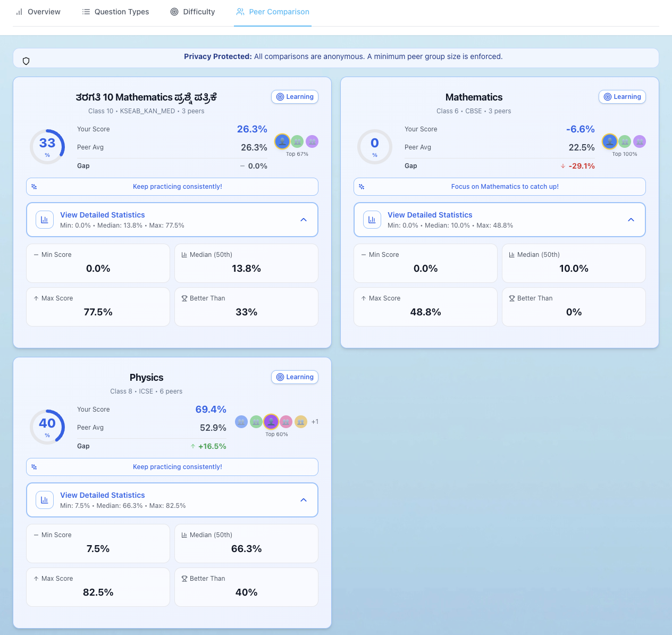Click Max Score 77.5% stat tile

(98, 307)
